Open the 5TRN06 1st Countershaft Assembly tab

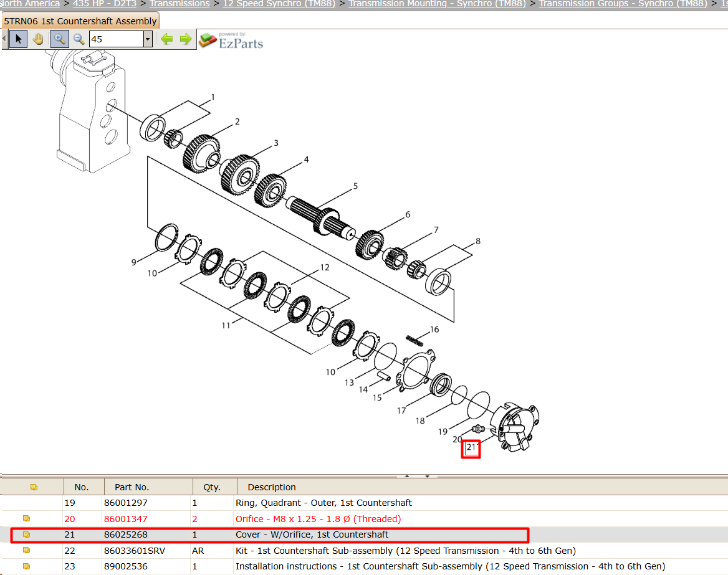(80, 21)
